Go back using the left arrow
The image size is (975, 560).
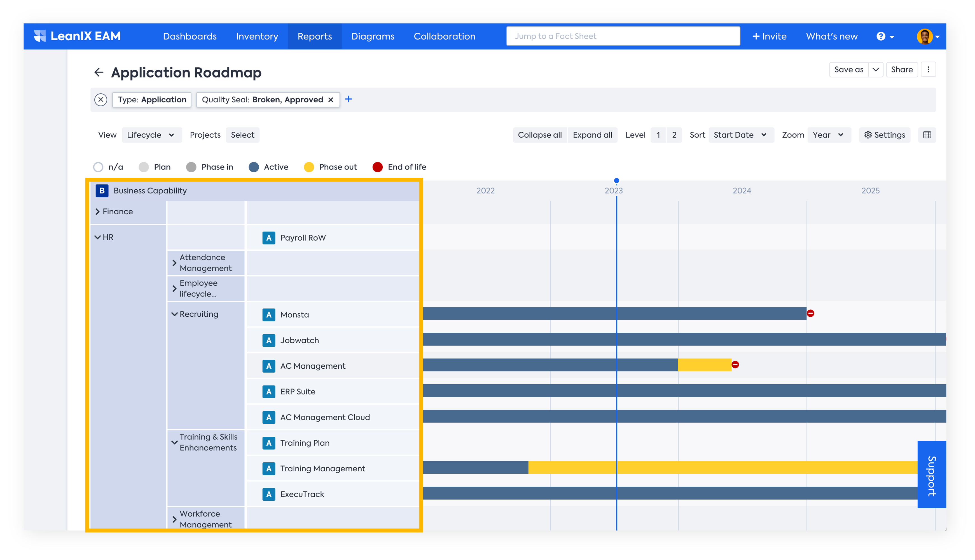[x=99, y=72]
